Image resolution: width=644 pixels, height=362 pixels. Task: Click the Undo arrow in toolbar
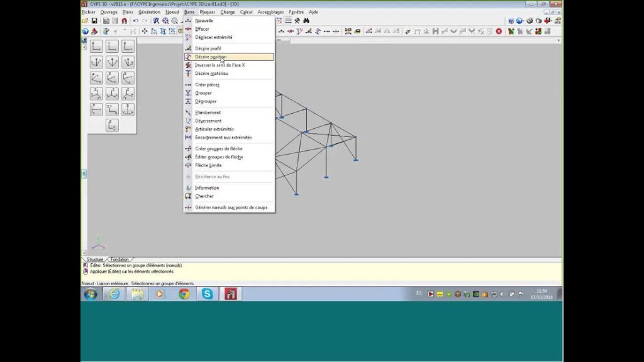(135, 21)
